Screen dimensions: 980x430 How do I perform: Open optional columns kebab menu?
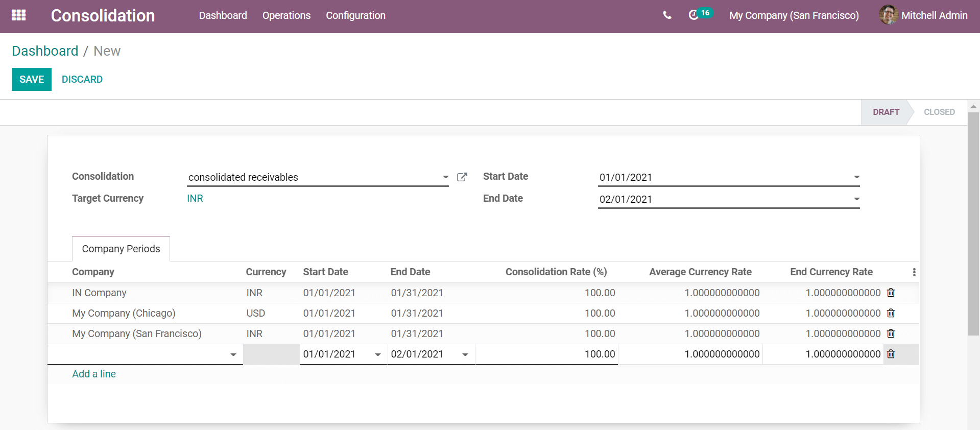914,272
